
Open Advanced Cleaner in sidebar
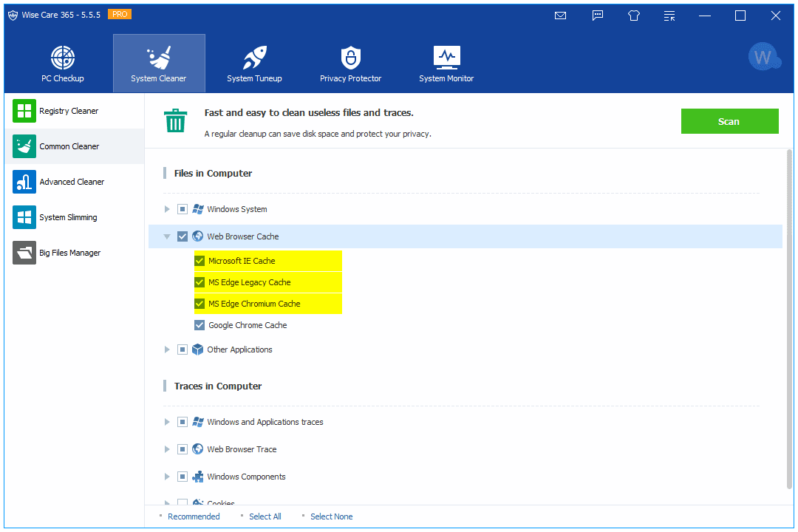point(75,182)
